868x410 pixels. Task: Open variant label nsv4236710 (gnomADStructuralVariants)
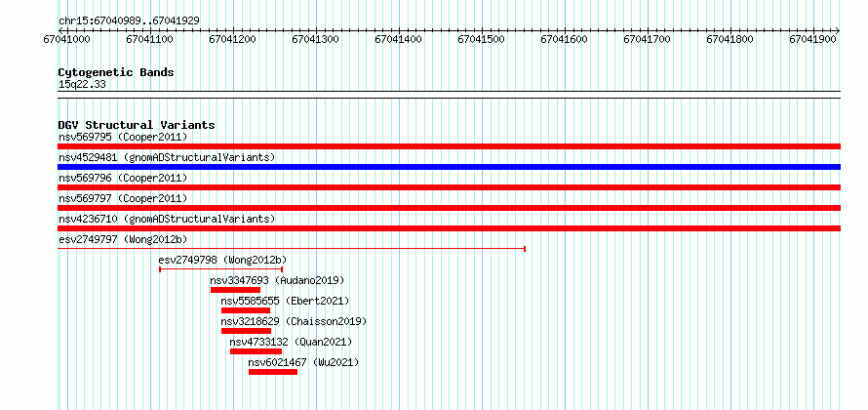coord(167,219)
